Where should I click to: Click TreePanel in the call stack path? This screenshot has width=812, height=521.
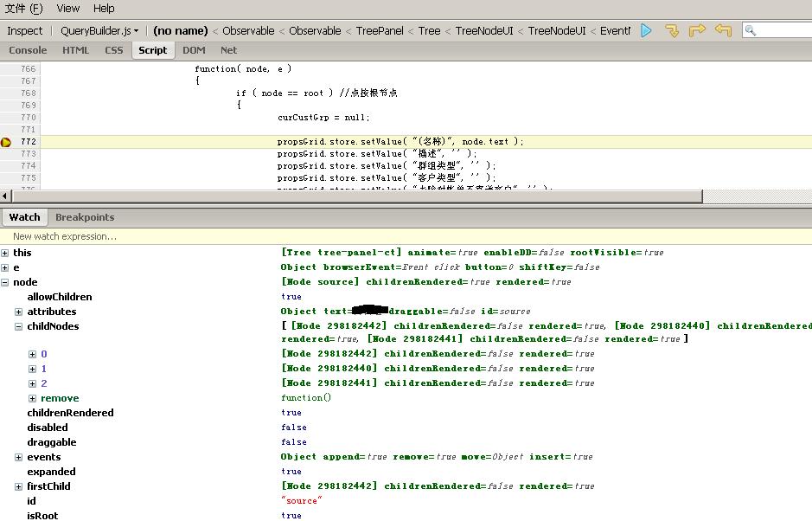379,31
